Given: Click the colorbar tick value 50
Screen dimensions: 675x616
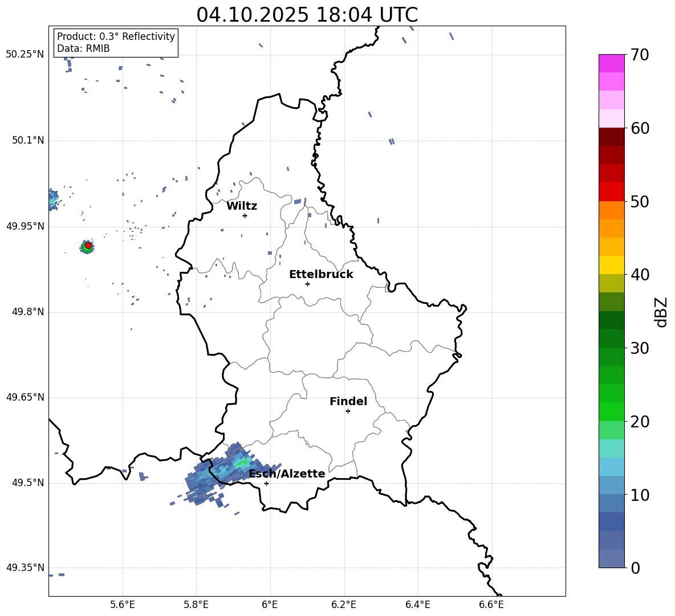Looking at the screenshot, I should [x=640, y=201].
